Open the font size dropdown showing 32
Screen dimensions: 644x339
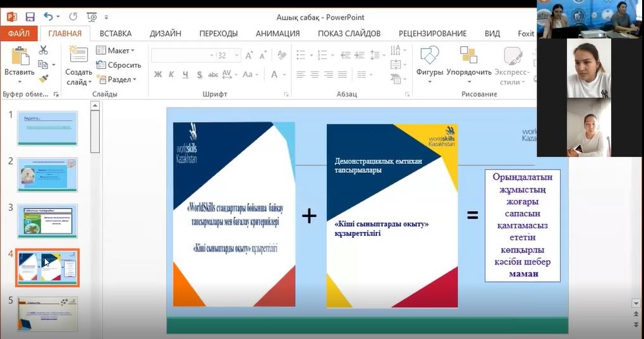(x=236, y=56)
